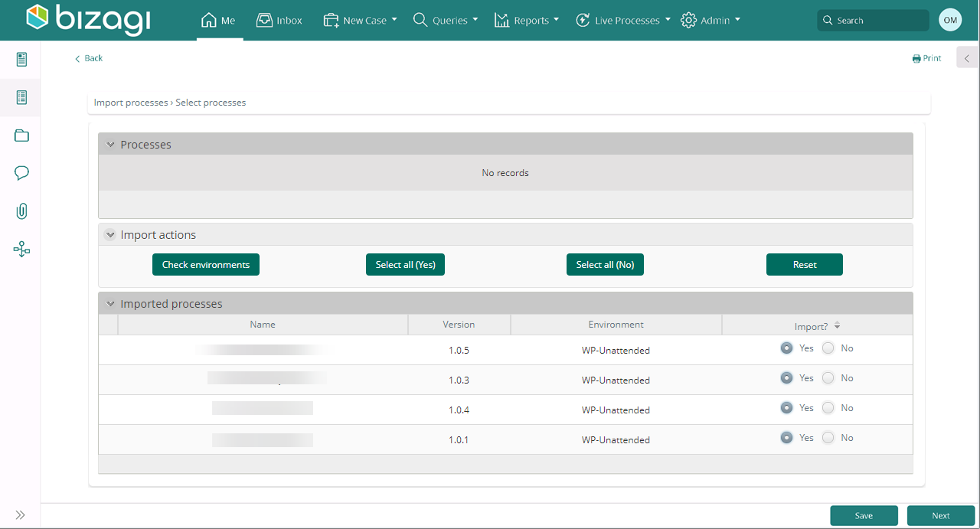The width and height of the screenshot is (980, 529).
Task: Open the folder icon in the left sidebar
Action: coord(21,136)
